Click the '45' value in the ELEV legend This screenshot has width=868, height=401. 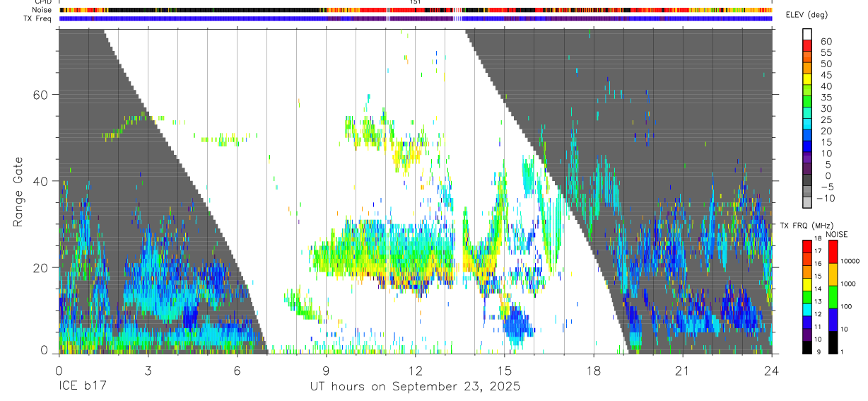coord(826,75)
